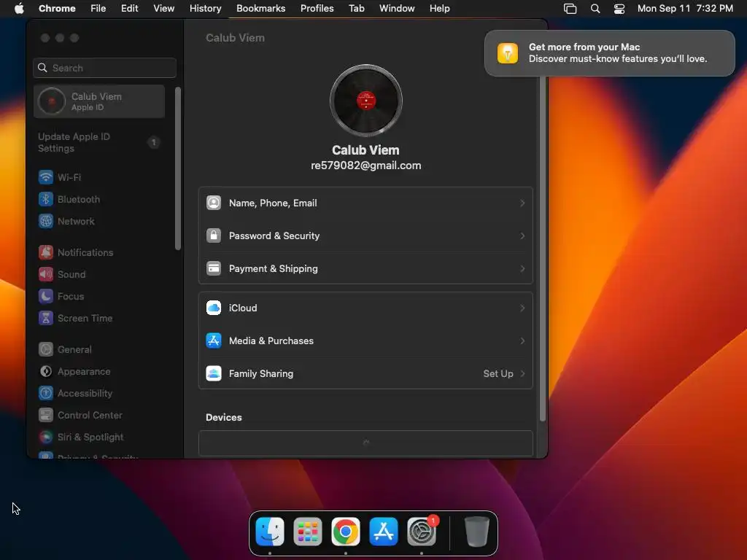Open the Apple menu

19,9
